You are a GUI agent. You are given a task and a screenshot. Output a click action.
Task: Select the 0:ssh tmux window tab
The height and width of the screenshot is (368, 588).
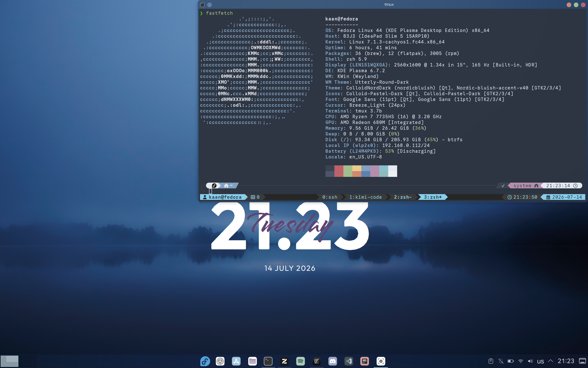[x=330, y=197]
